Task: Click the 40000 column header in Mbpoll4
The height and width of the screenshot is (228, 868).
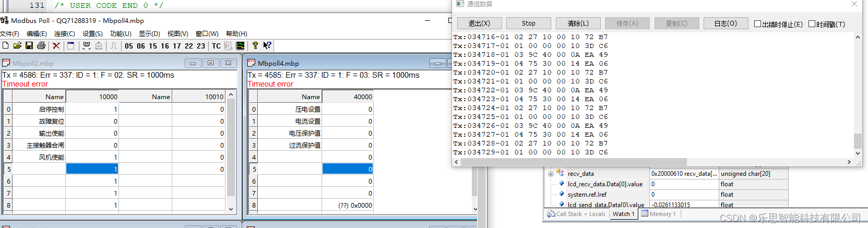Action: click(x=348, y=97)
